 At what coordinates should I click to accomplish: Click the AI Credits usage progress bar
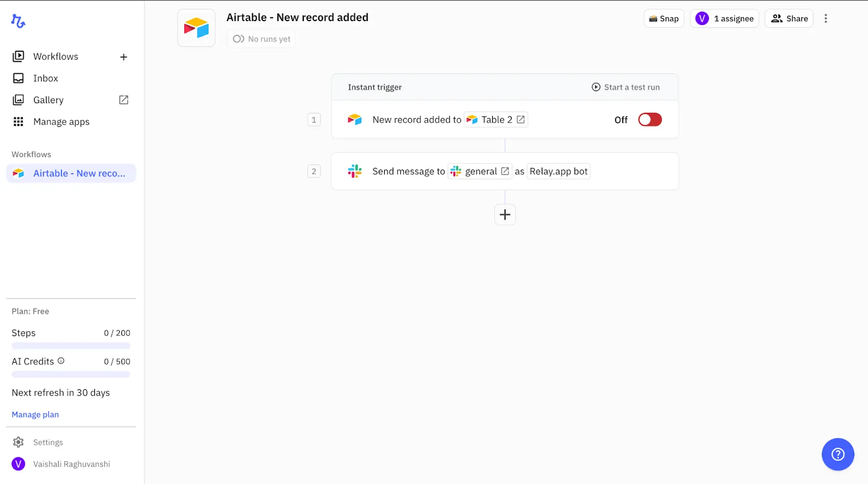71,375
